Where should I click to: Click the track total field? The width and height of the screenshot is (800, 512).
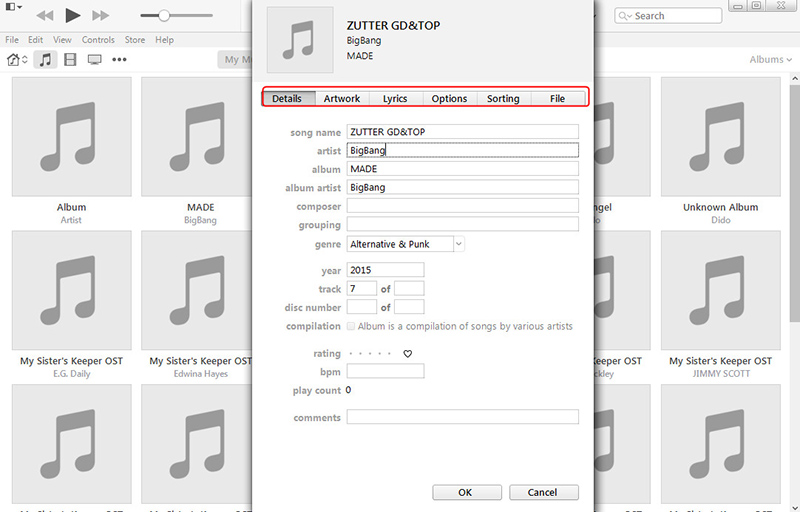pyautogui.click(x=409, y=289)
